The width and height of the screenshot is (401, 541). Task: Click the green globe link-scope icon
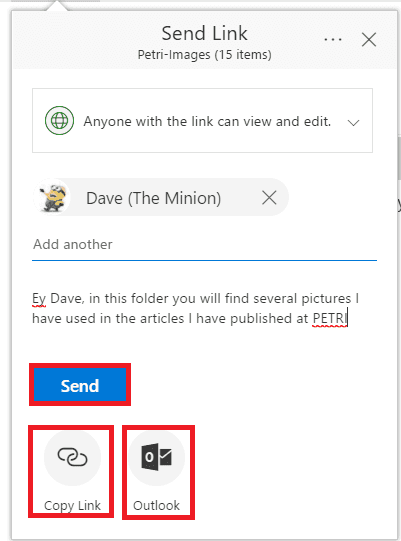tap(59, 120)
